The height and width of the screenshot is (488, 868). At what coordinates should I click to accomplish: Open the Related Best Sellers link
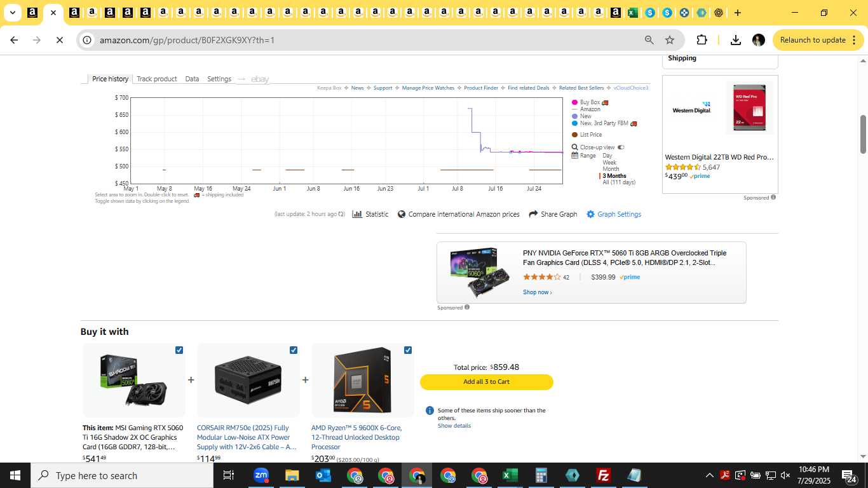(581, 88)
